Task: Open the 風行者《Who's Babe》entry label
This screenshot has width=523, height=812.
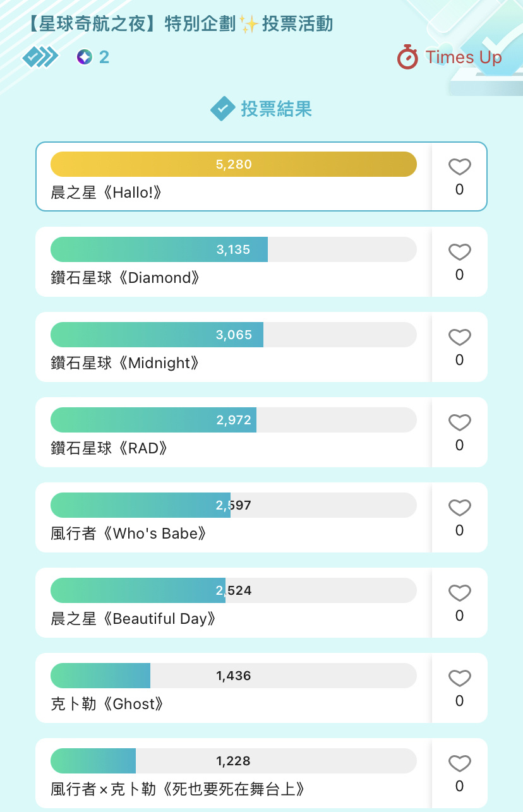Action: [129, 534]
